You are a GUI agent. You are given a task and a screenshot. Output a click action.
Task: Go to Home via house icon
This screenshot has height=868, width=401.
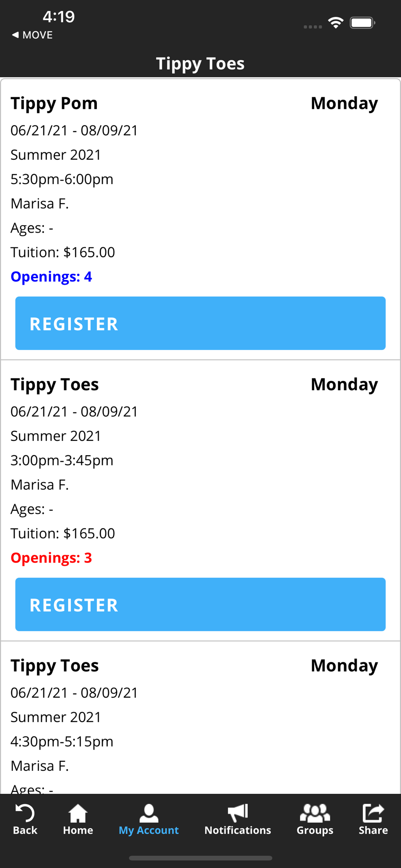(x=78, y=813)
